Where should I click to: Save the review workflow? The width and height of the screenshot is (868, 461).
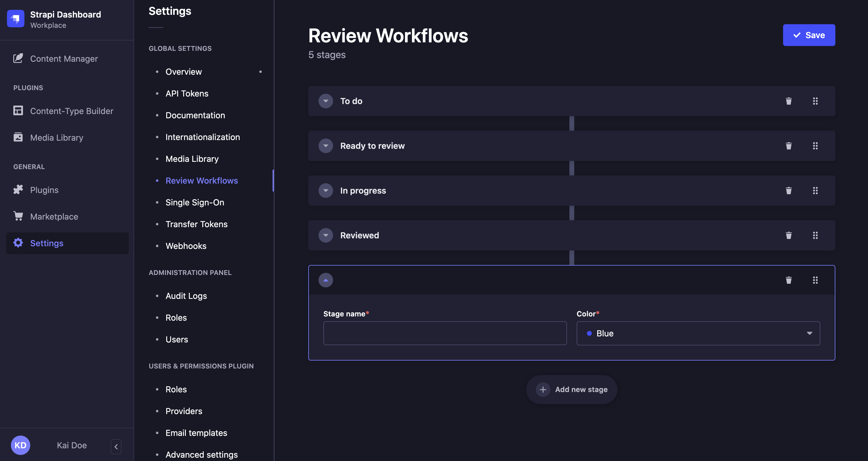[x=809, y=35]
